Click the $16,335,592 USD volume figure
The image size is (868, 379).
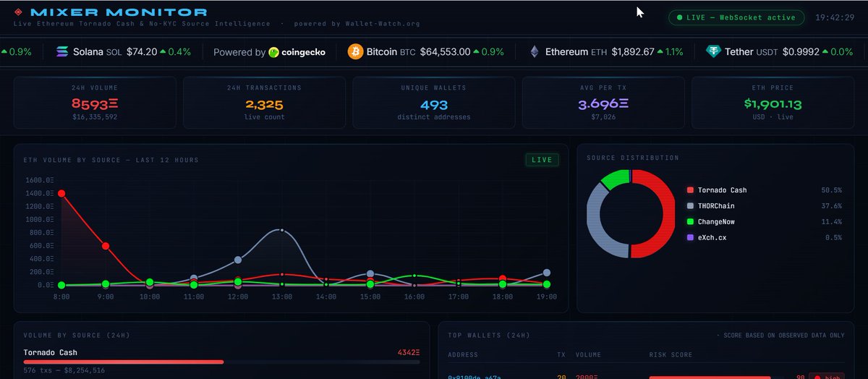click(95, 116)
